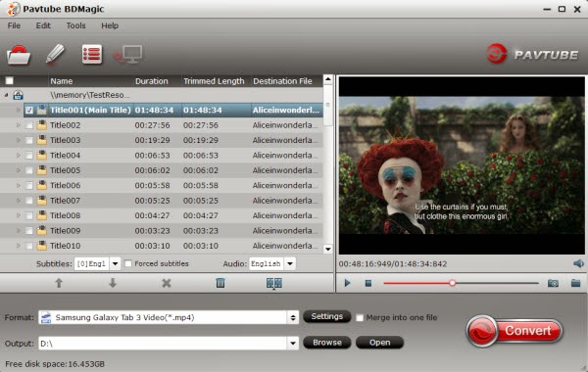Click the Open output button
Screen dimensions: 588x372
pos(379,343)
